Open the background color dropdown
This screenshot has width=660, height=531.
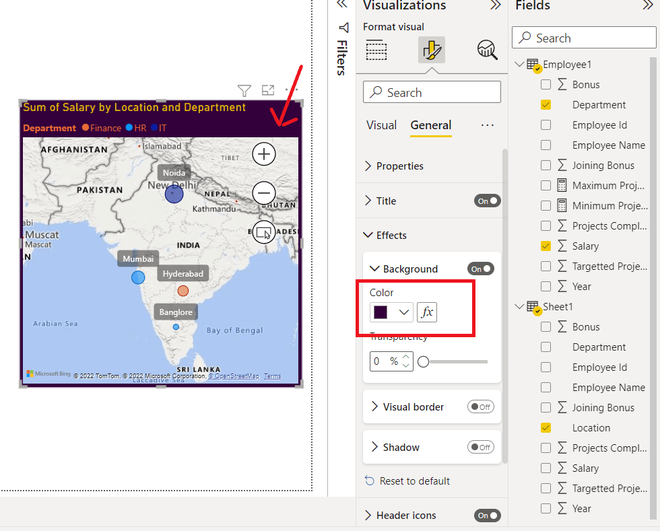click(x=391, y=312)
